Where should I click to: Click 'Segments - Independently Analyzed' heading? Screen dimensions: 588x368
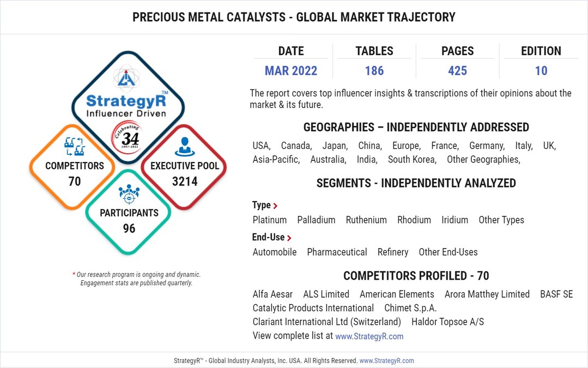[416, 183]
